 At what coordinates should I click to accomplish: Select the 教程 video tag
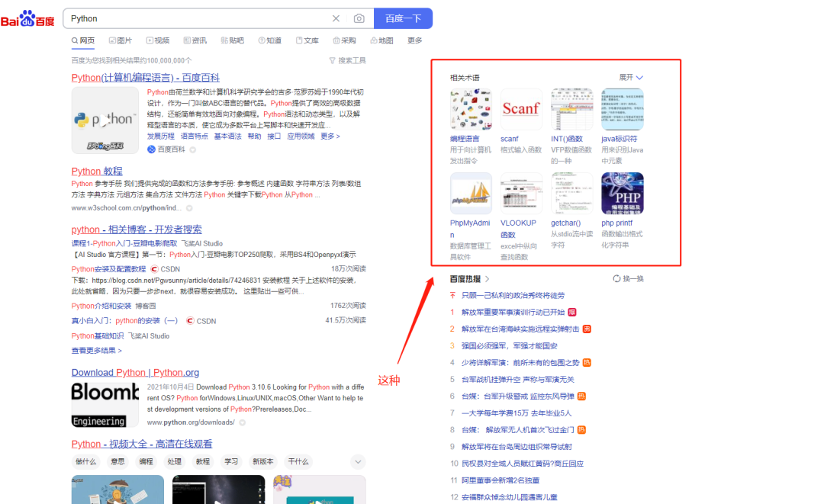[203, 461]
